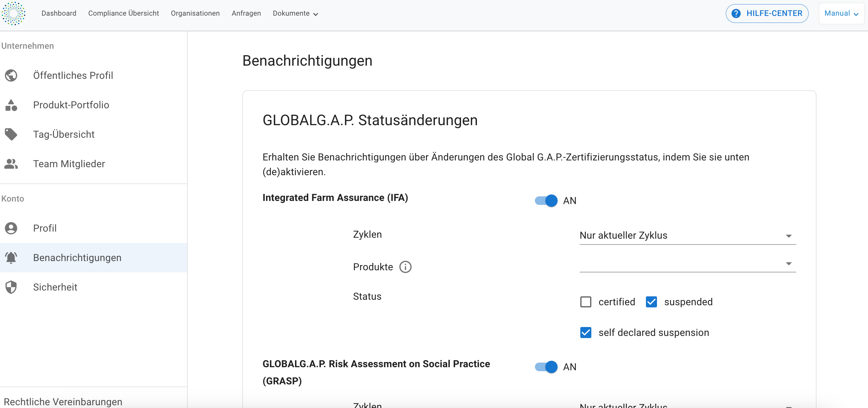This screenshot has height=408, width=868.
Task: Select Benachrichtigungen in the sidebar
Action: point(94,258)
